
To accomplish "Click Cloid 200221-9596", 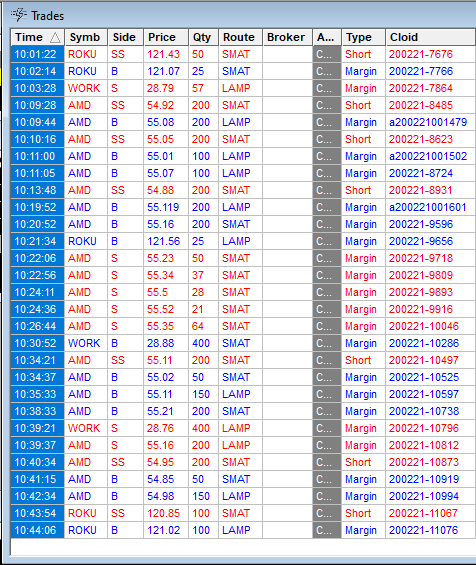I will [421, 224].
